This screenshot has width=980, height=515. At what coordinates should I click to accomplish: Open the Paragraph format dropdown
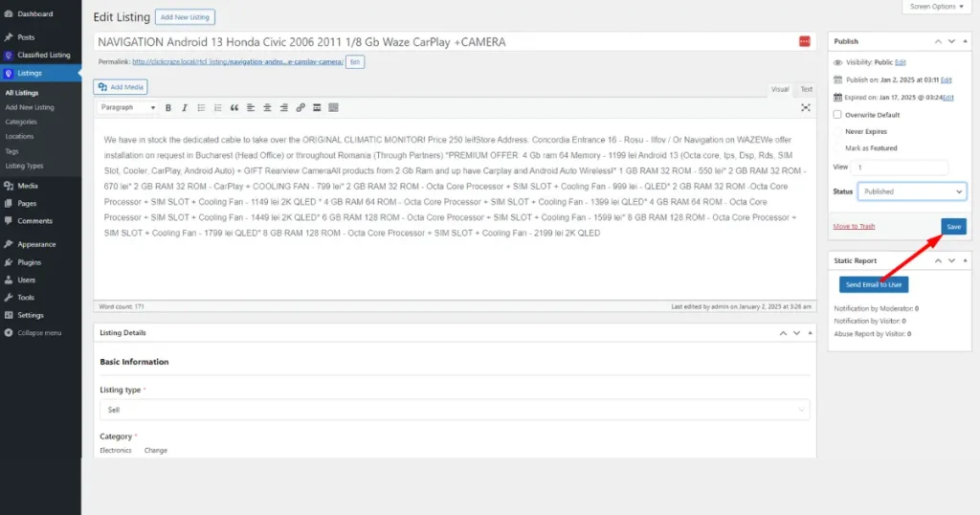[127, 107]
